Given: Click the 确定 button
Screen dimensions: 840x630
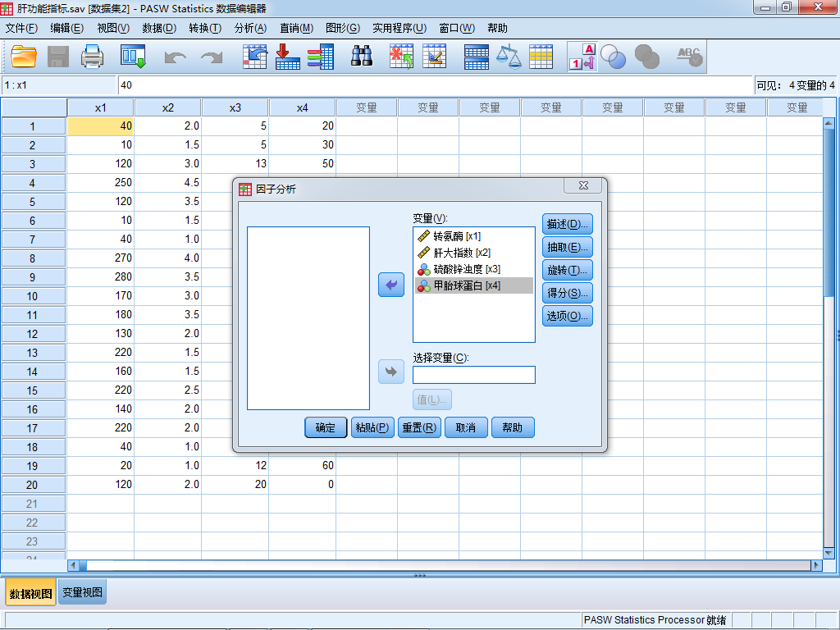Looking at the screenshot, I should [x=326, y=427].
